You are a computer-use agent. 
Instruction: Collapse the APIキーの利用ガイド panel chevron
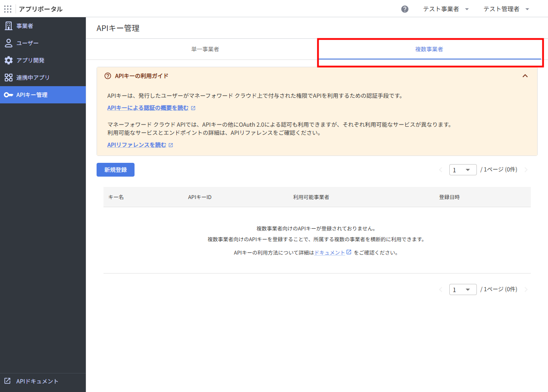tap(525, 76)
